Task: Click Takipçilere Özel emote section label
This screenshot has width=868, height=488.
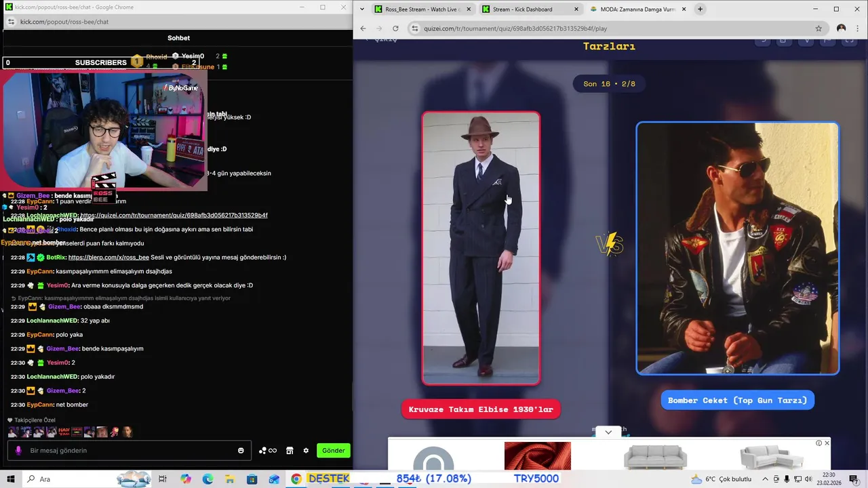Action: pos(35,420)
